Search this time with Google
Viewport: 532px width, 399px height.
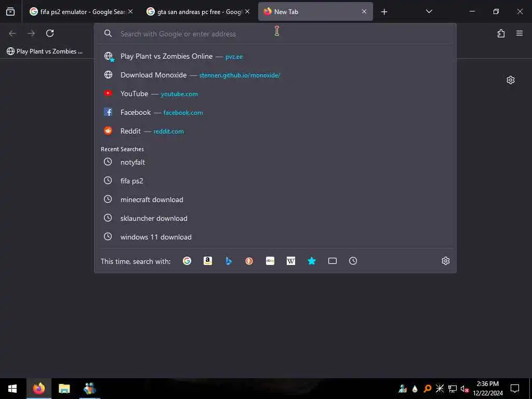pos(187,261)
